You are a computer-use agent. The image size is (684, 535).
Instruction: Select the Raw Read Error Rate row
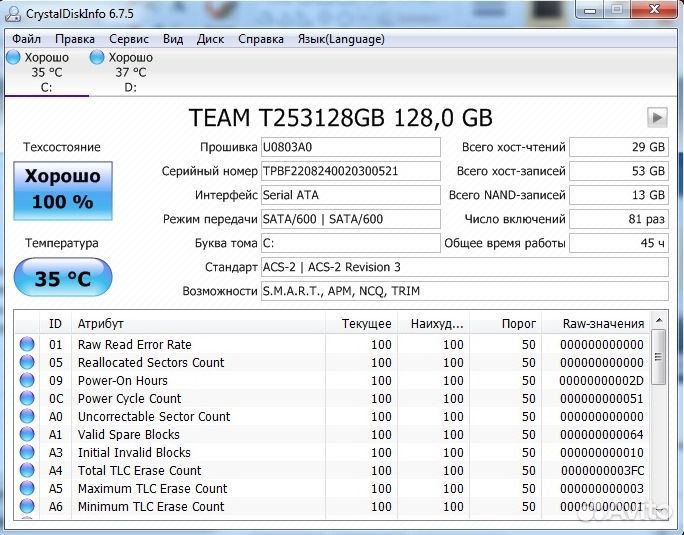coord(332,344)
